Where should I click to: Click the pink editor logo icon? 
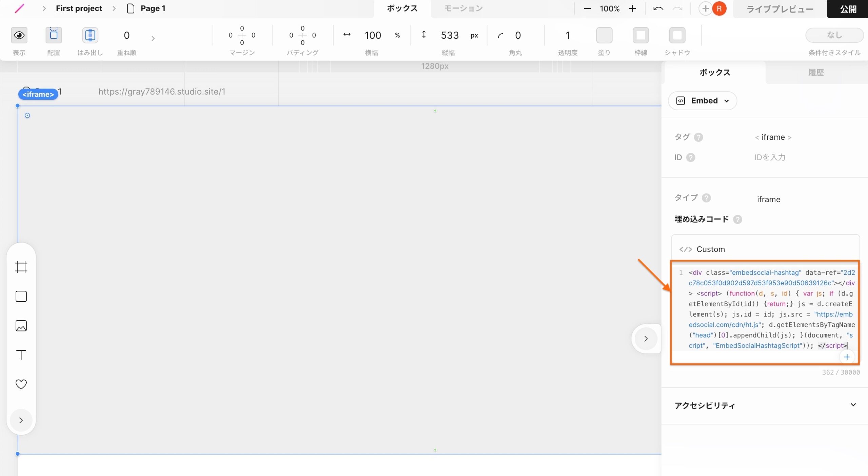pos(19,8)
